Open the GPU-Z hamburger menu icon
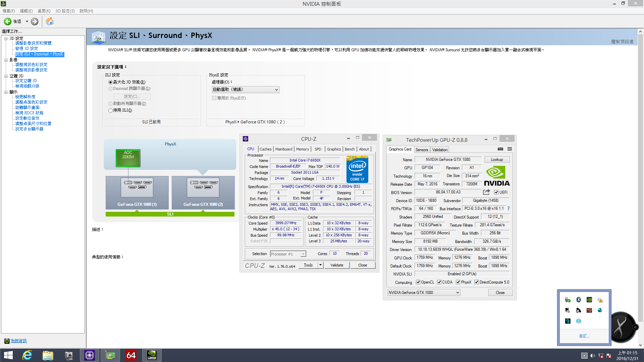Image resolution: width=644 pixels, height=362 pixels. pyautogui.click(x=509, y=149)
